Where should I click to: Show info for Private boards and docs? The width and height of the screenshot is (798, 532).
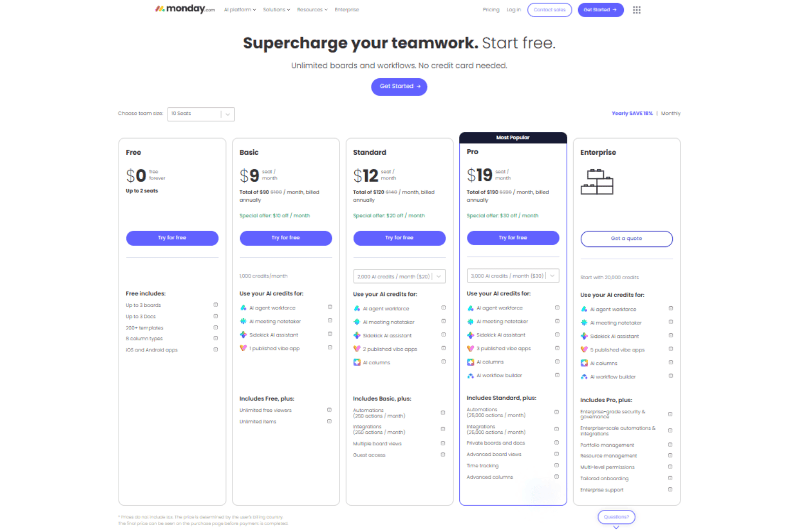[x=556, y=443]
